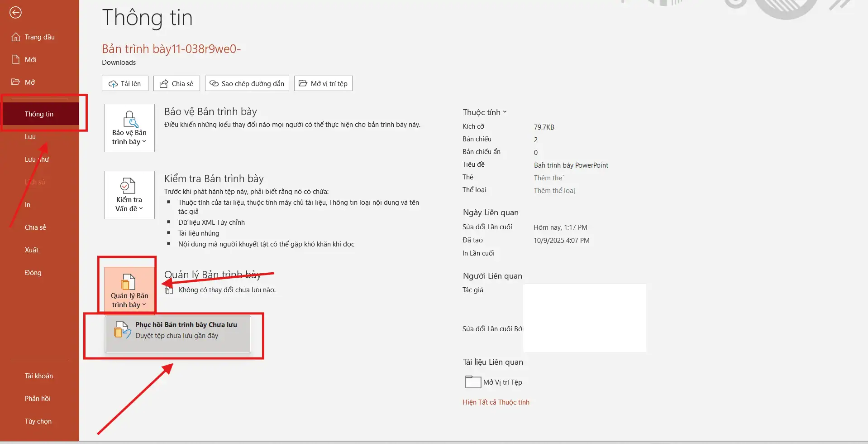Expand the Thuộc tính properties menu
Image resolution: width=868 pixels, height=444 pixels.
pos(484,112)
